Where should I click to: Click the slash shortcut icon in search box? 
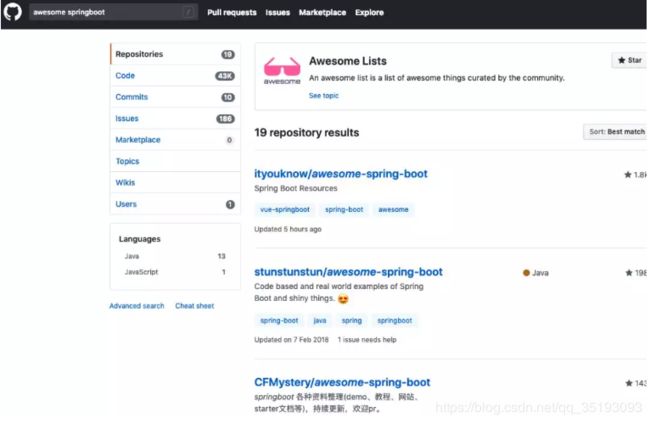188,12
